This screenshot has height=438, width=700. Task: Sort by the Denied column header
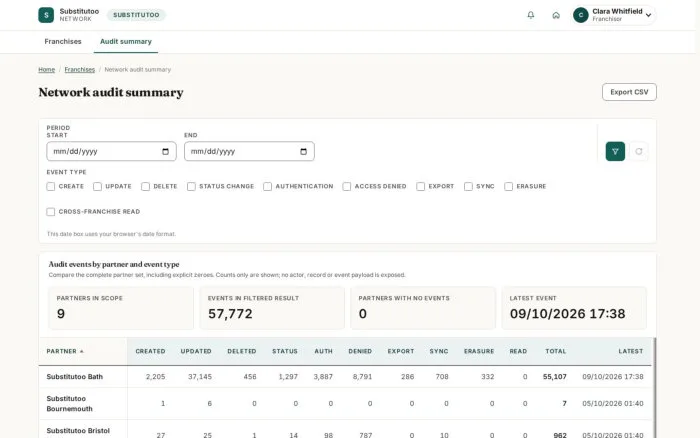360,351
